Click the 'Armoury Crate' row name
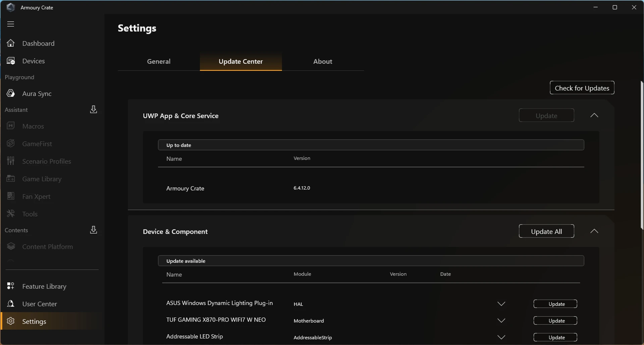The height and width of the screenshot is (345, 644). tap(185, 188)
